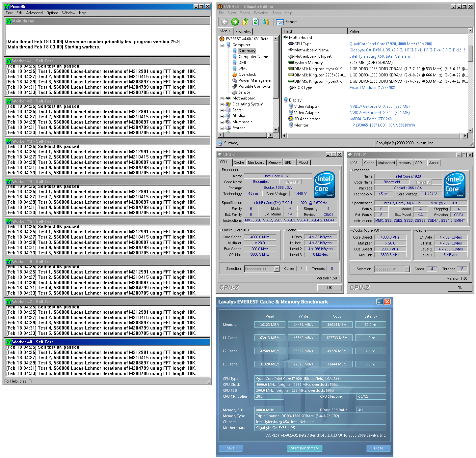Click Gigabyte GA-EX58-UD5 motherboard name link
The height and width of the screenshot is (458, 476).
click(x=409, y=50)
